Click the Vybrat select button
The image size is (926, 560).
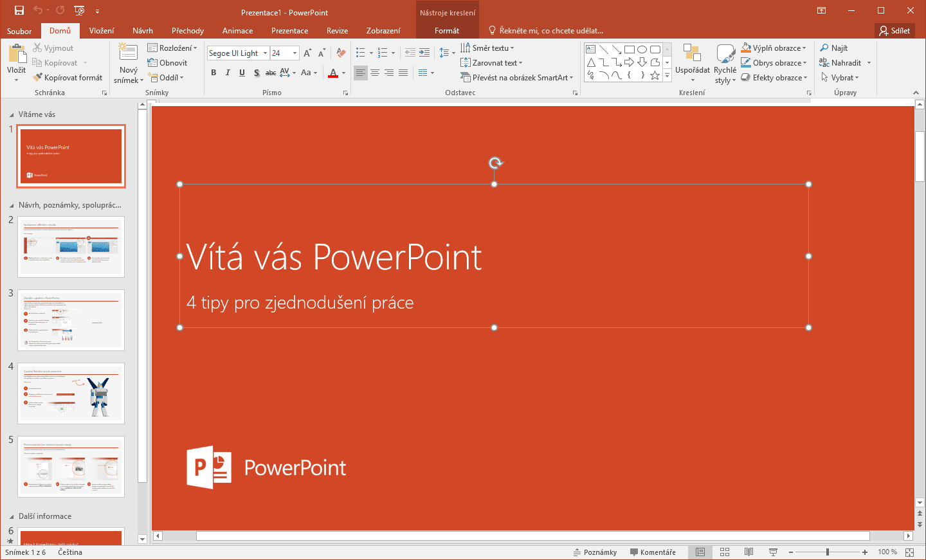[840, 77]
